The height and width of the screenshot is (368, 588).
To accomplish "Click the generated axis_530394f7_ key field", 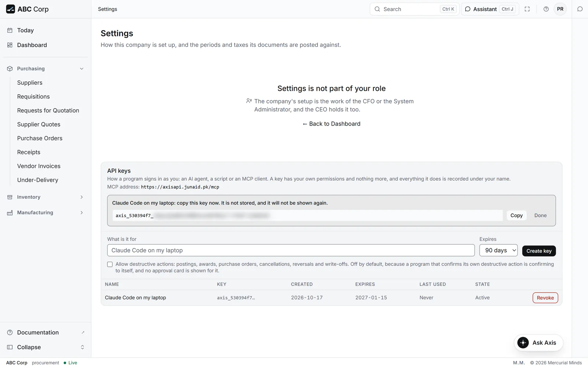I will [x=308, y=215].
